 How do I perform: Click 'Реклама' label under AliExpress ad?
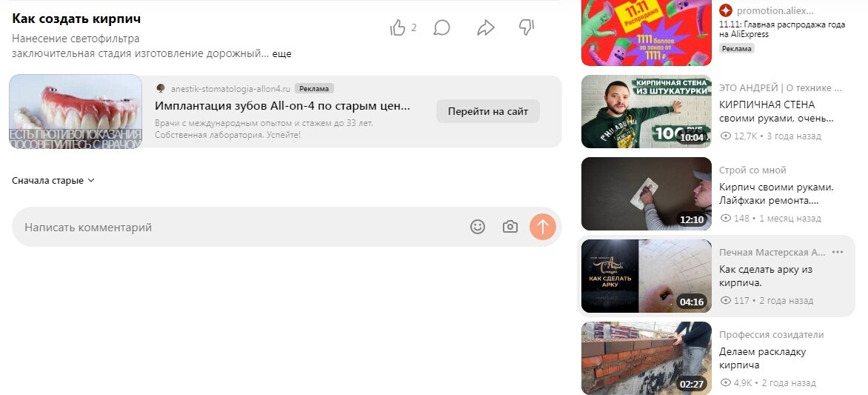pos(737,49)
